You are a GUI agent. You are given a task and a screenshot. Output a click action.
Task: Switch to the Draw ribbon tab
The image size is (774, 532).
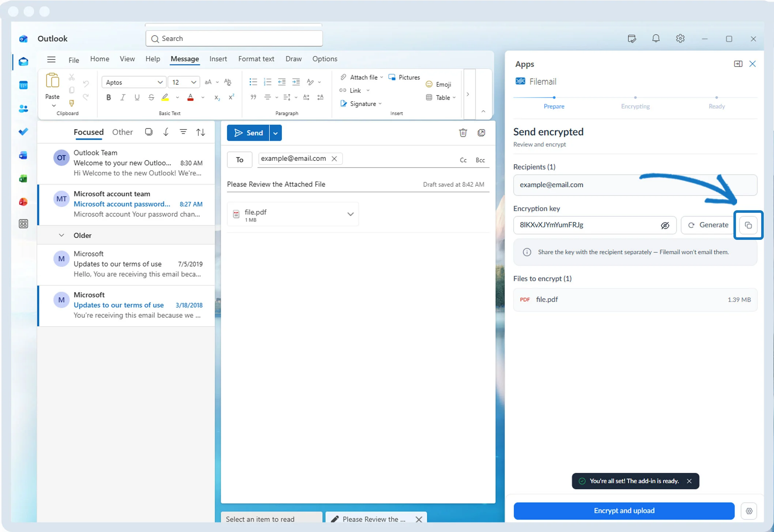[x=294, y=59]
